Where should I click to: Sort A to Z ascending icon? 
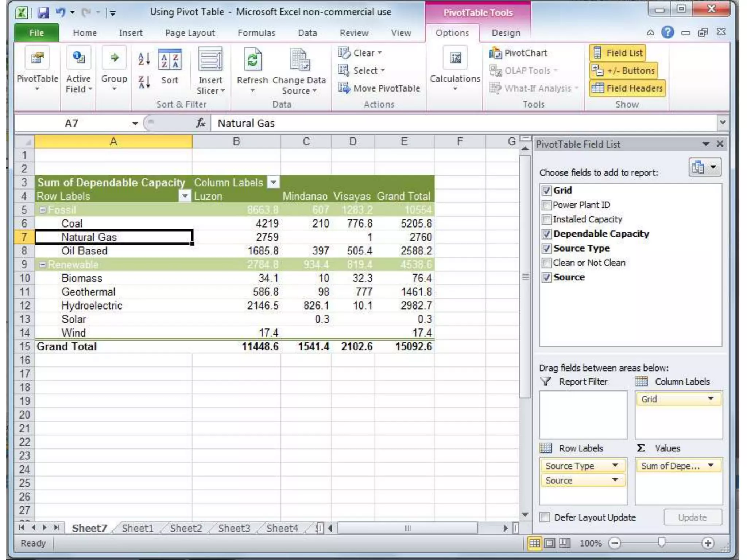click(144, 59)
